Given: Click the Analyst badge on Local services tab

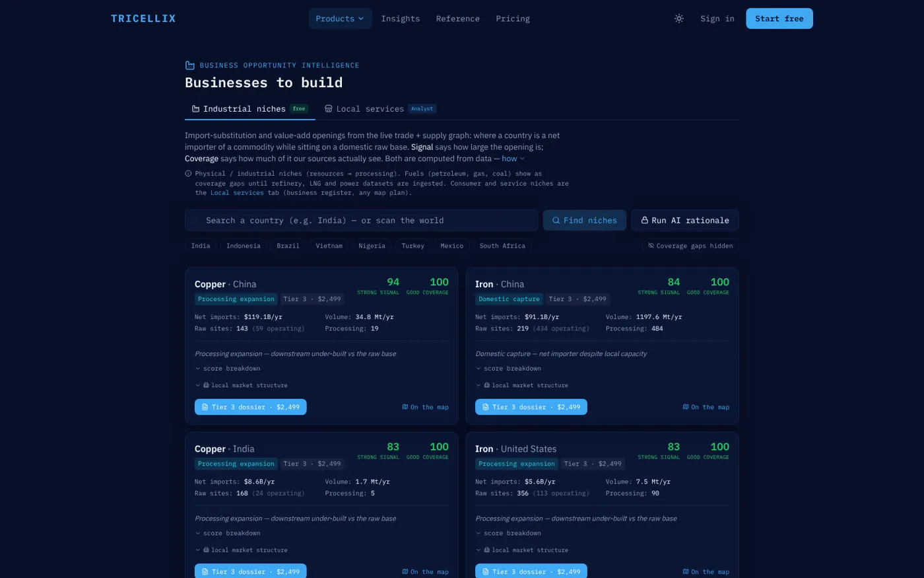Looking at the screenshot, I should [422, 109].
